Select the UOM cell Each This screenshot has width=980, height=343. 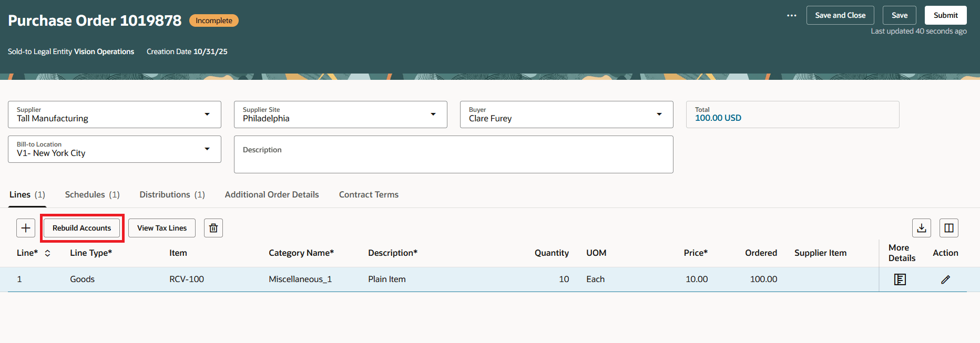pyautogui.click(x=595, y=279)
